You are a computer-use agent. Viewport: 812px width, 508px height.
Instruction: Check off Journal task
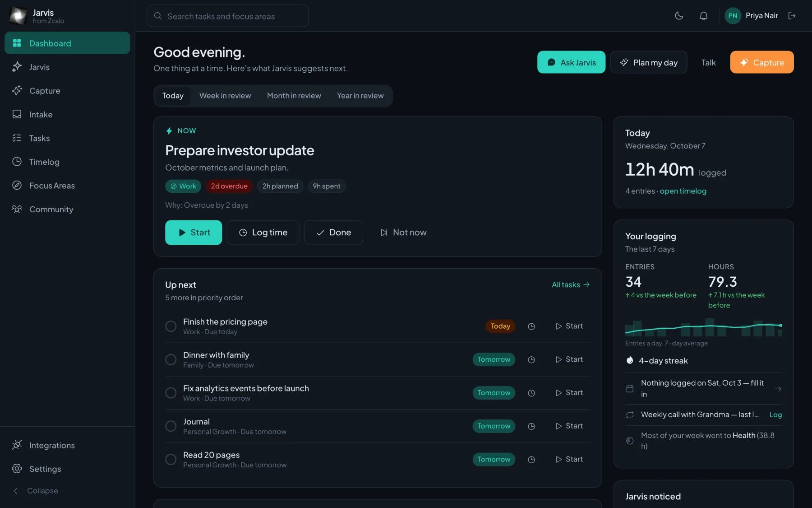171,426
